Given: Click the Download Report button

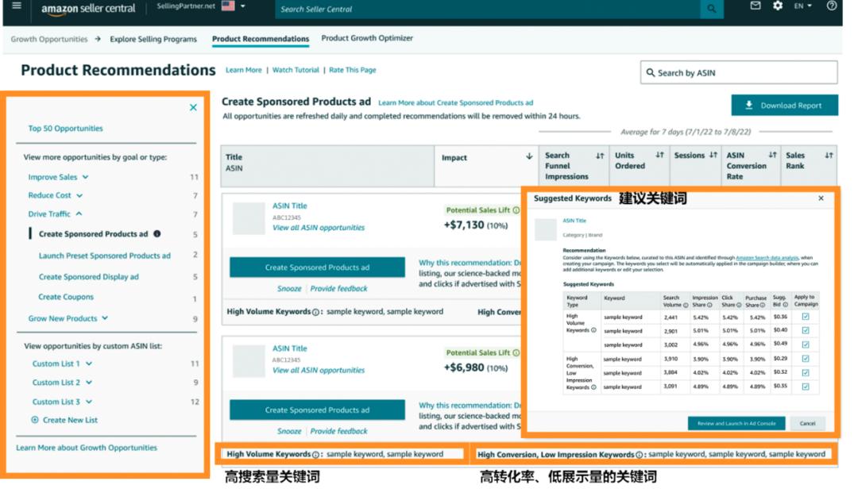Looking at the screenshot, I should (784, 105).
